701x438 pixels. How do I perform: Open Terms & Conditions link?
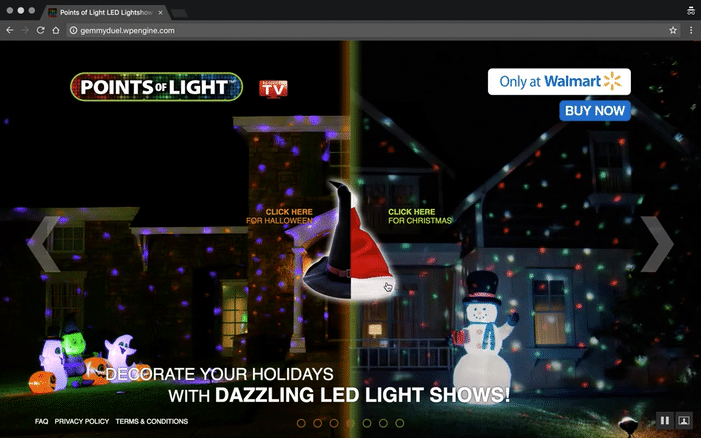(152, 421)
